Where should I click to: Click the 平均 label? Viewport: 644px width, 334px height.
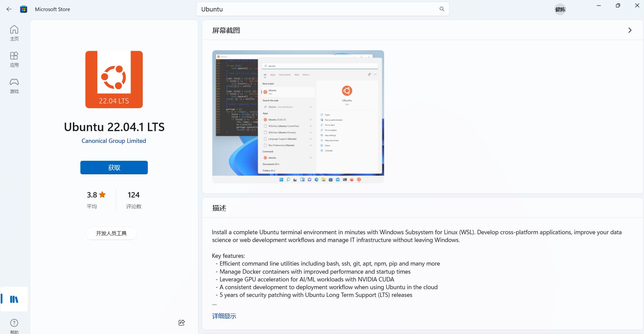92,206
